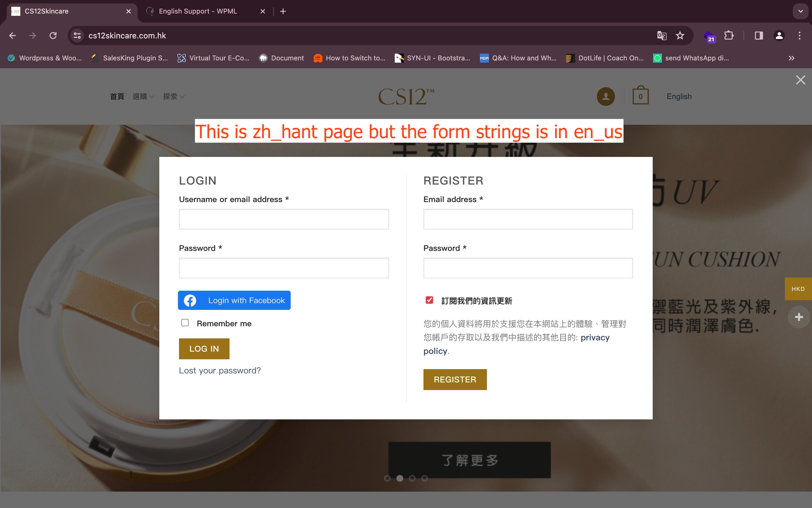
Task: Click the account user icon
Action: coord(606,97)
